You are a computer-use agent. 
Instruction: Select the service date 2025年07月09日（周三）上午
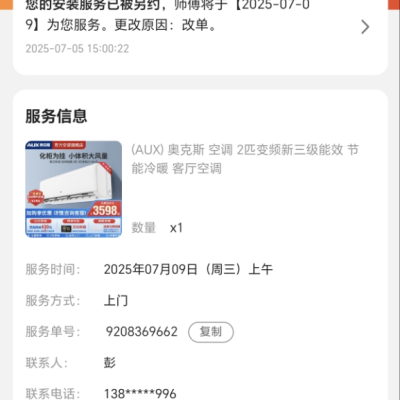188,269
